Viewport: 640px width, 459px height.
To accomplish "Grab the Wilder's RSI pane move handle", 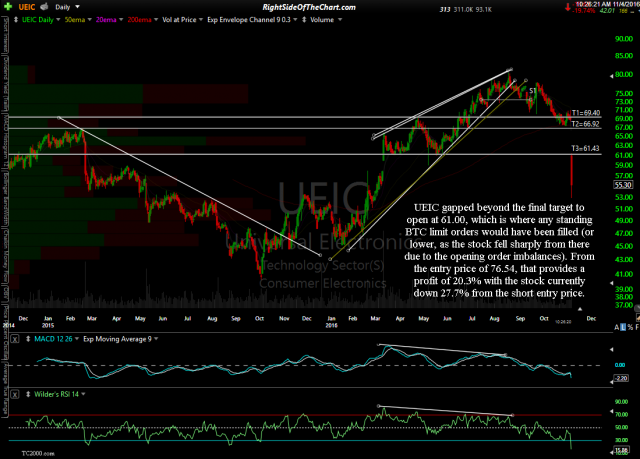I will (28, 394).
